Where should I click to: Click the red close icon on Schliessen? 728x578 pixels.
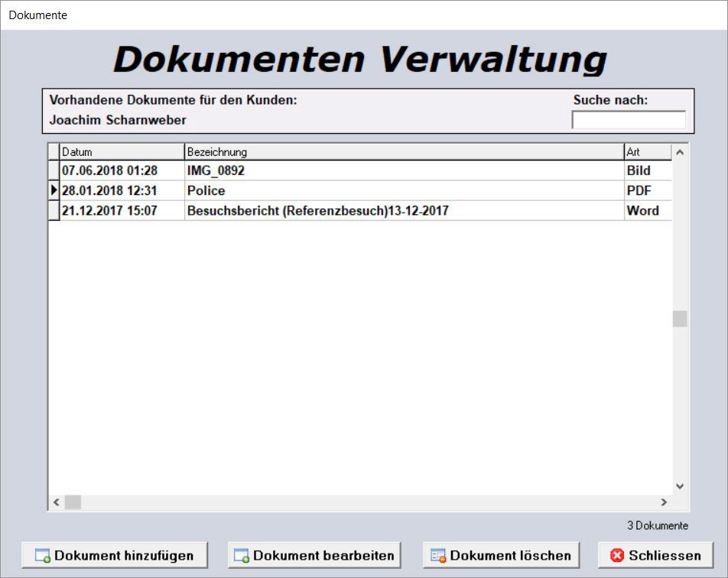tap(617, 556)
